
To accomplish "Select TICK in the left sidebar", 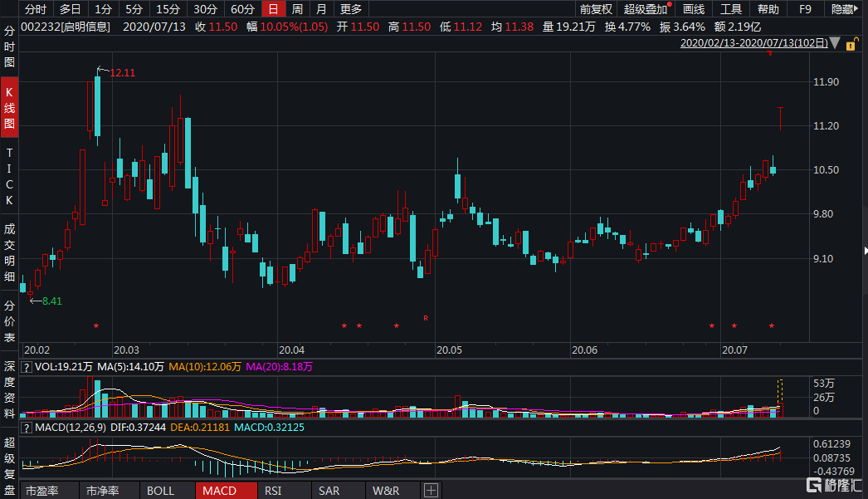I will click(x=7, y=179).
